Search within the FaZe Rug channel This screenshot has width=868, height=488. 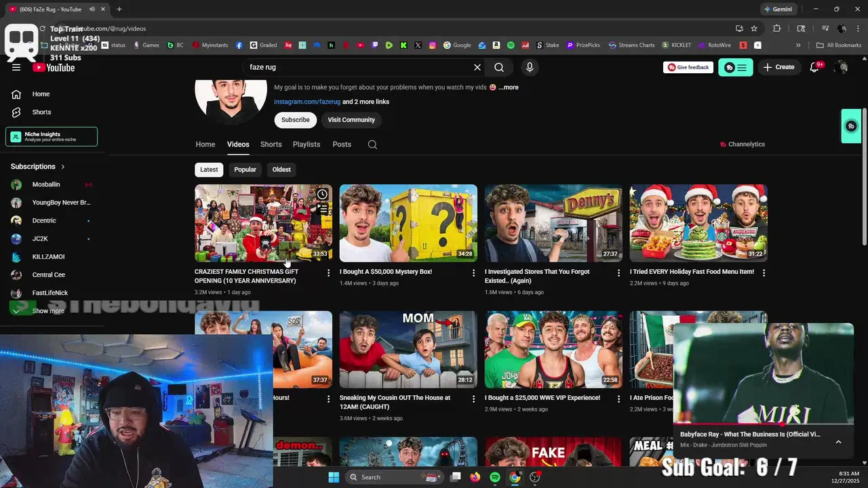[x=372, y=144]
